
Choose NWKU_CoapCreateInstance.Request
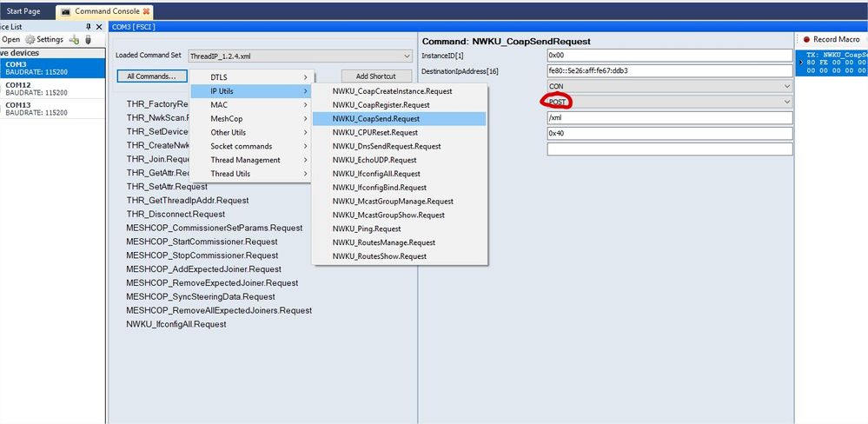tap(400, 90)
